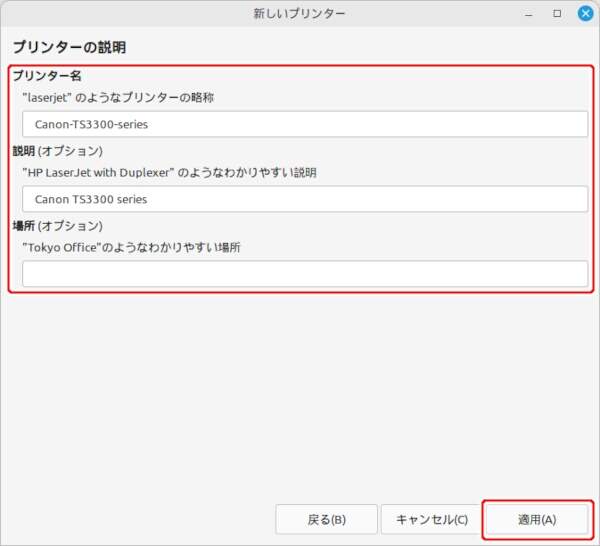Maximize the 新しいプリンター window
Image resolution: width=600 pixels, height=546 pixels.
(557, 14)
